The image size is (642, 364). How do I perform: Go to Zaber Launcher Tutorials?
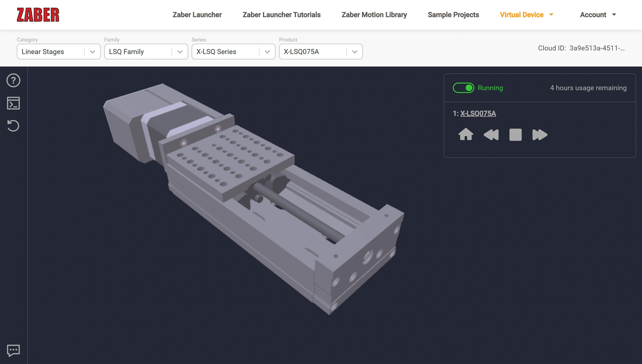281,15
